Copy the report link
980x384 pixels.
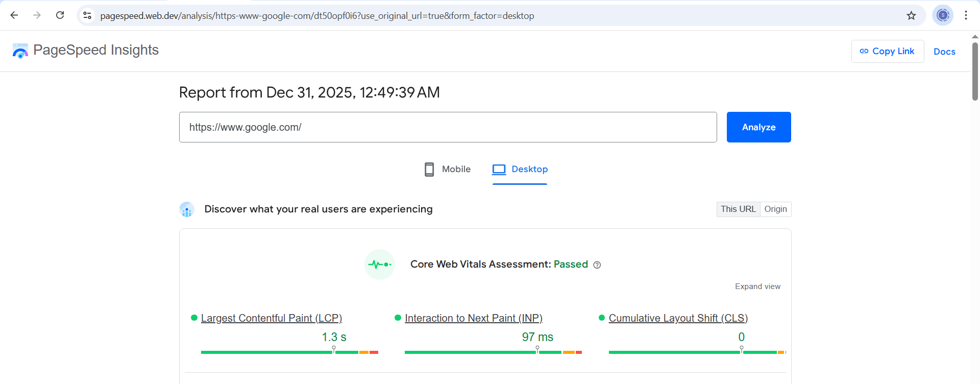click(x=888, y=51)
